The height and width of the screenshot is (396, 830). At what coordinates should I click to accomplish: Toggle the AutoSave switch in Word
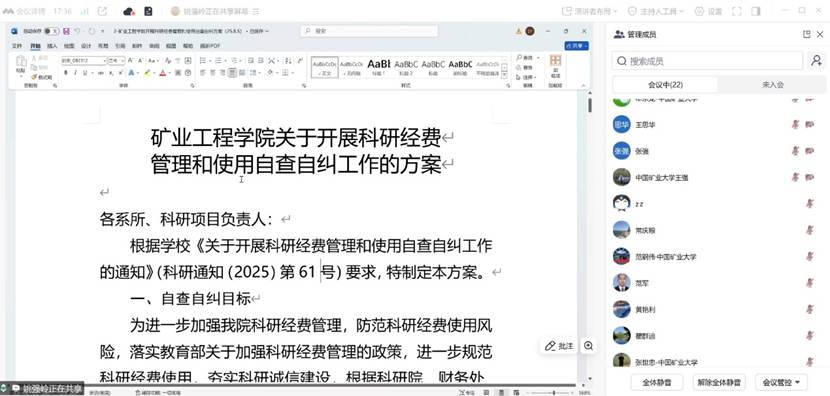point(51,31)
